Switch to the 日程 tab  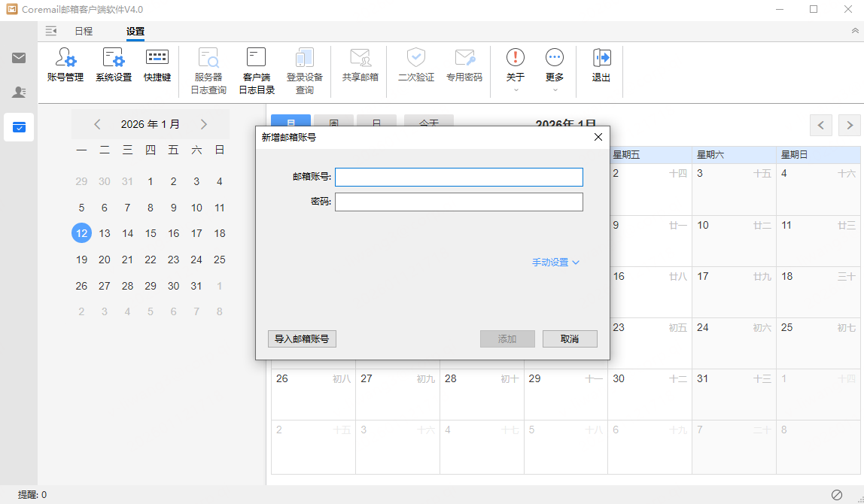[84, 32]
